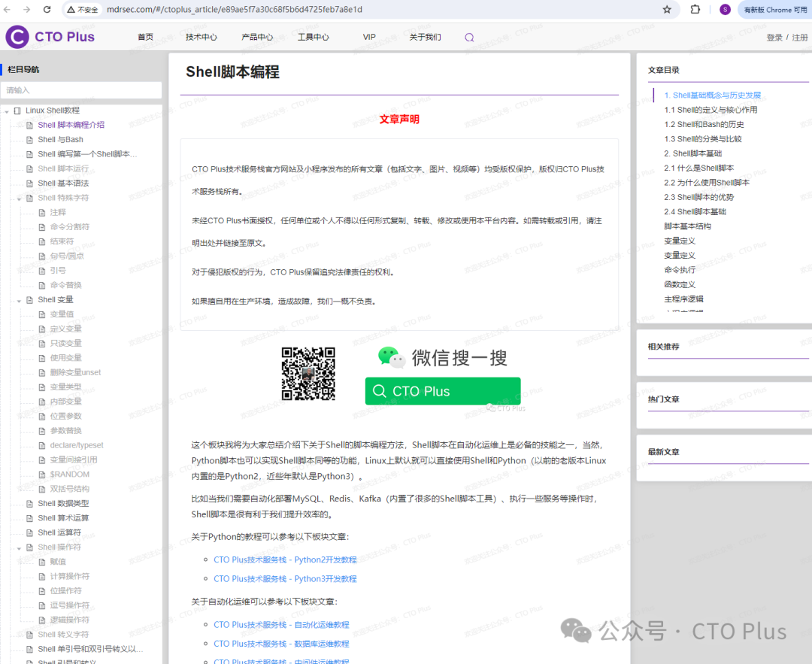
Task: Click the browser back arrow
Action: (x=7, y=9)
